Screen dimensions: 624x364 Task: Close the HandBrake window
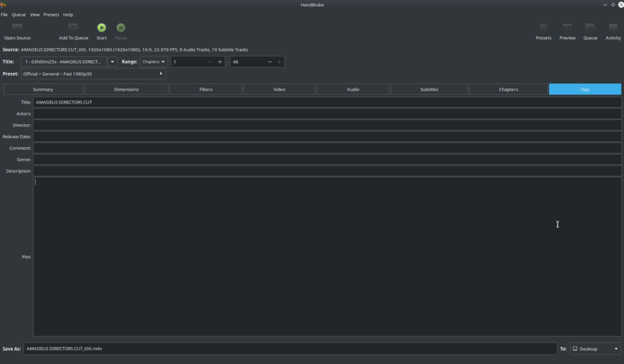[621, 5]
